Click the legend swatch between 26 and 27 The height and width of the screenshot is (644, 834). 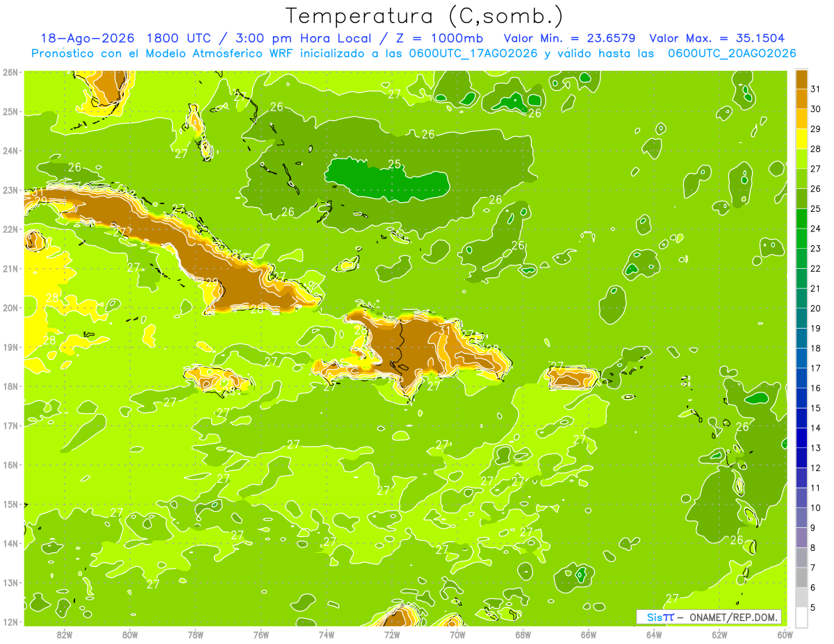point(801,179)
